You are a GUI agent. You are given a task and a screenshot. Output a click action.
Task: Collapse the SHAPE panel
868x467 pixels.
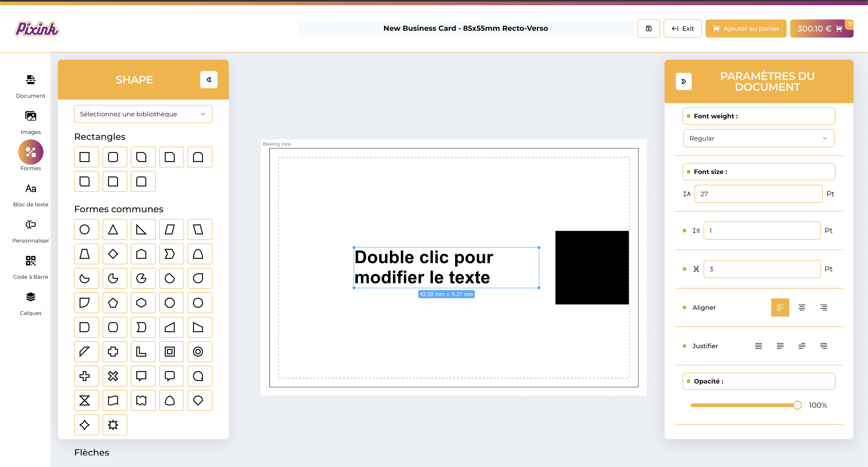pyautogui.click(x=209, y=80)
